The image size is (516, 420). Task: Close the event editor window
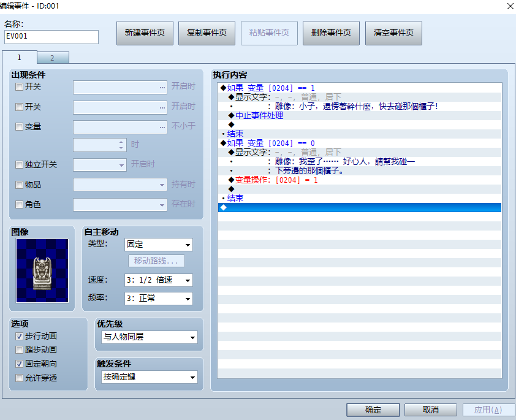coord(510,6)
